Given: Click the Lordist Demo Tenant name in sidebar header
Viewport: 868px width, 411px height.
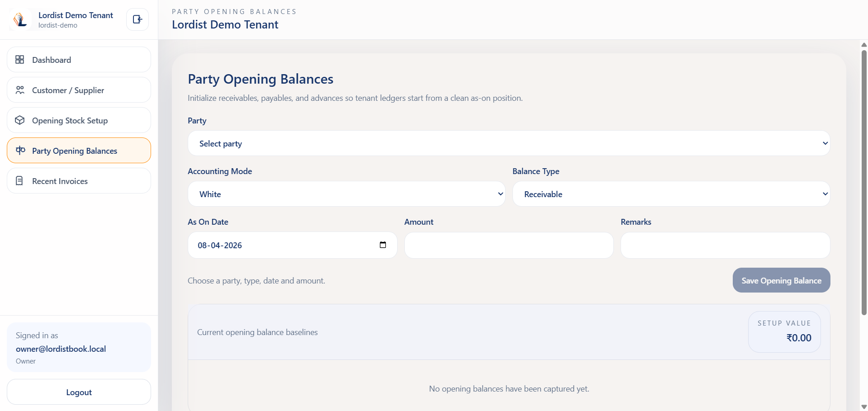Looking at the screenshot, I should 76,15.
